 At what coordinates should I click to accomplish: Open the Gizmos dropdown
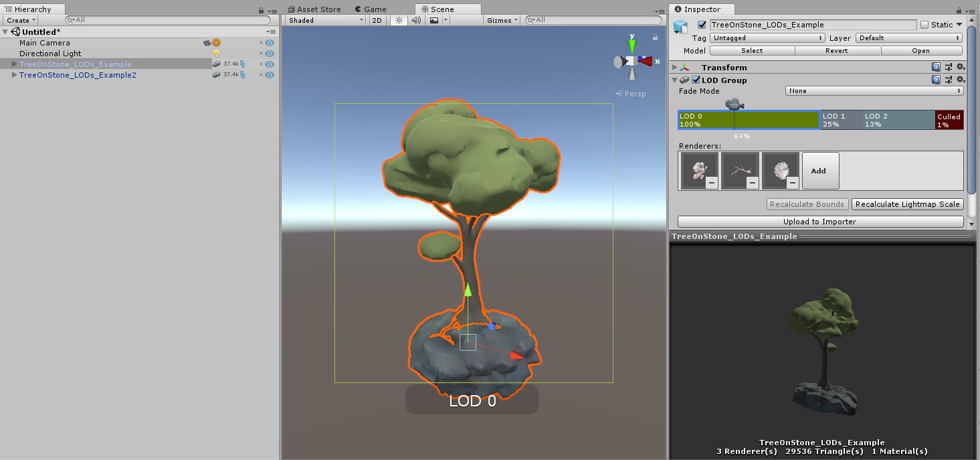click(x=502, y=20)
